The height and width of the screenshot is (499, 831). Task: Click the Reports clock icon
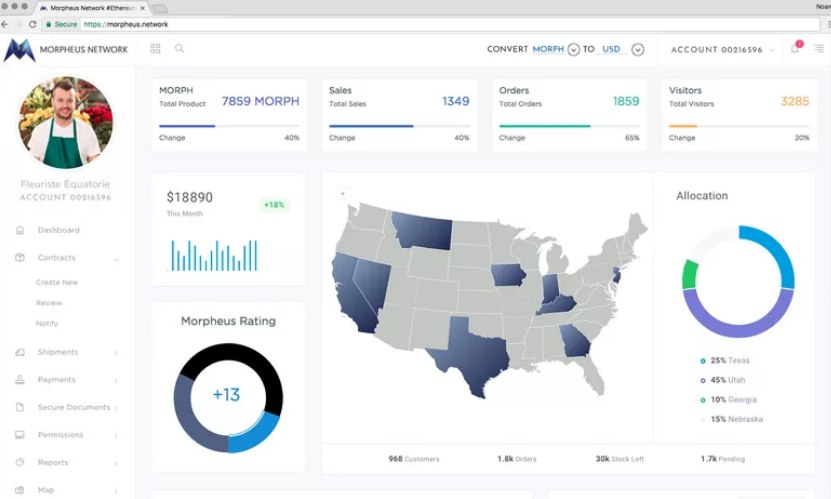click(x=20, y=462)
